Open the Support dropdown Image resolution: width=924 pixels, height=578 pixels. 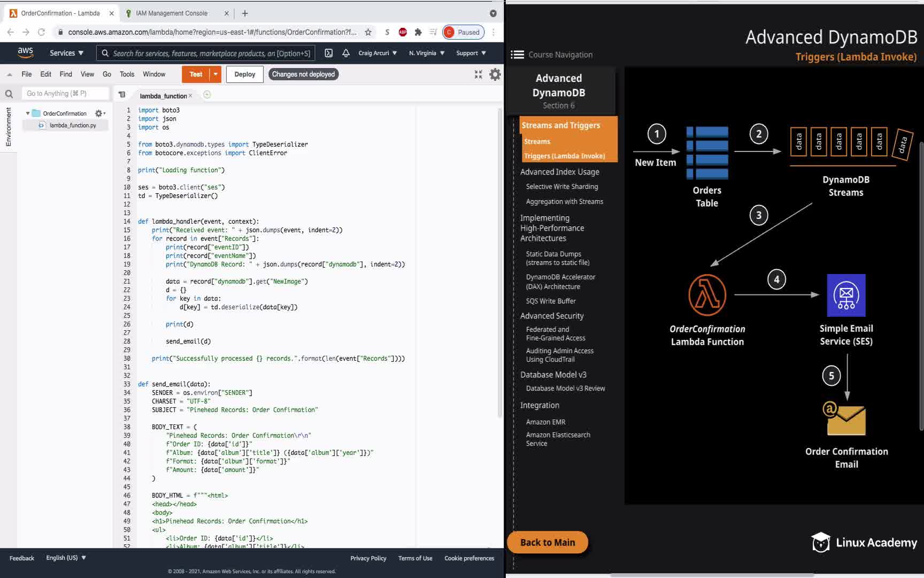coord(471,53)
